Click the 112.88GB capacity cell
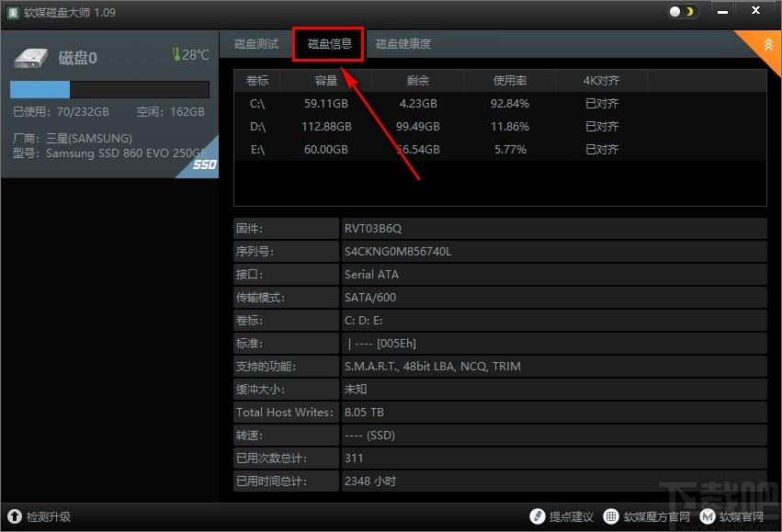Image resolution: width=782 pixels, height=532 pixels. 326,127
